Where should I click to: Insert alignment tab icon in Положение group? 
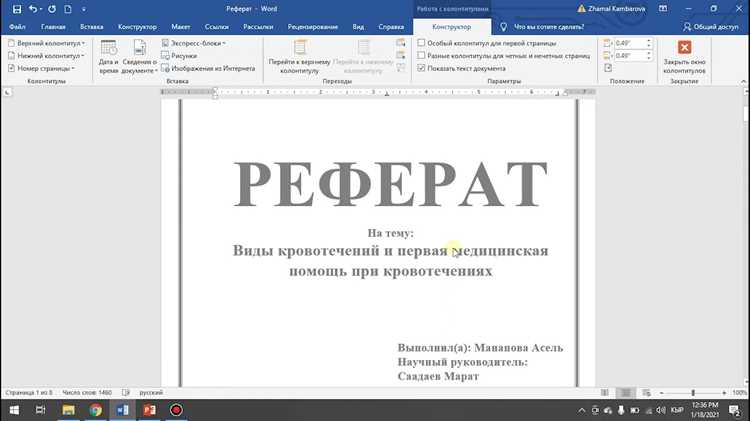(x=608, y=68)
